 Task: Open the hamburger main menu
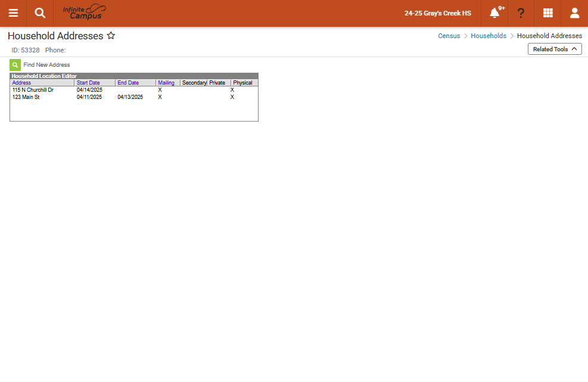tap(13, 13)
